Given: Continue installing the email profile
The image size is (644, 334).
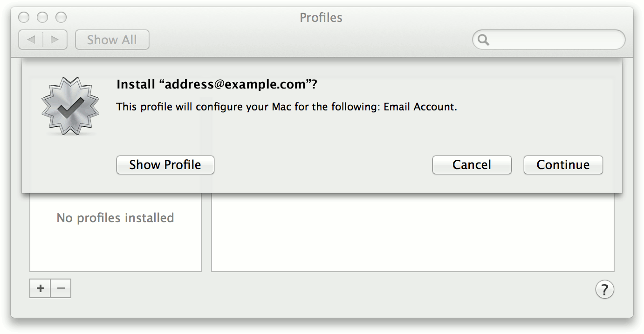Looking at the screenshot, I should 563,164.
